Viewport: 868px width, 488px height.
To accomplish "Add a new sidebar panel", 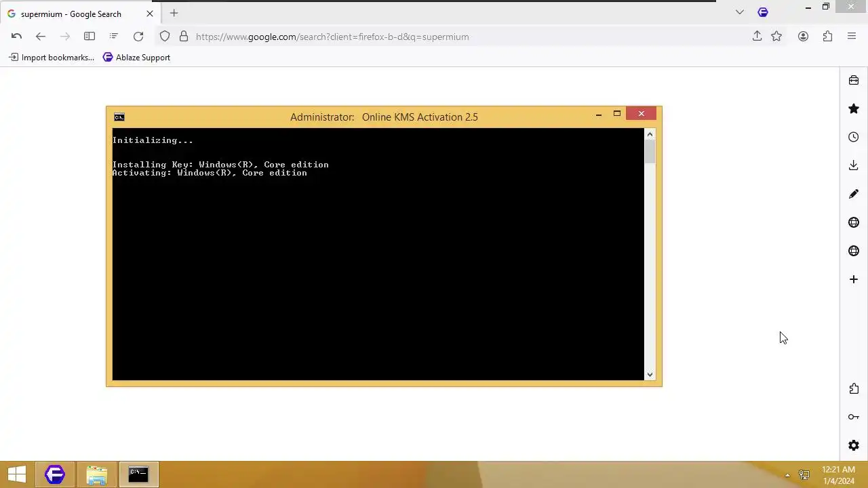I will point(854,279).
